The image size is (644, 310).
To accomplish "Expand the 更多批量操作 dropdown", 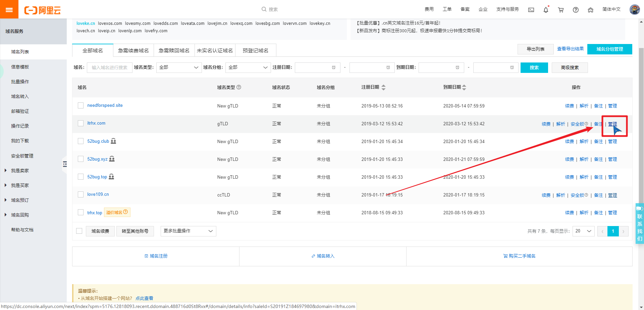I will [188, 231].
